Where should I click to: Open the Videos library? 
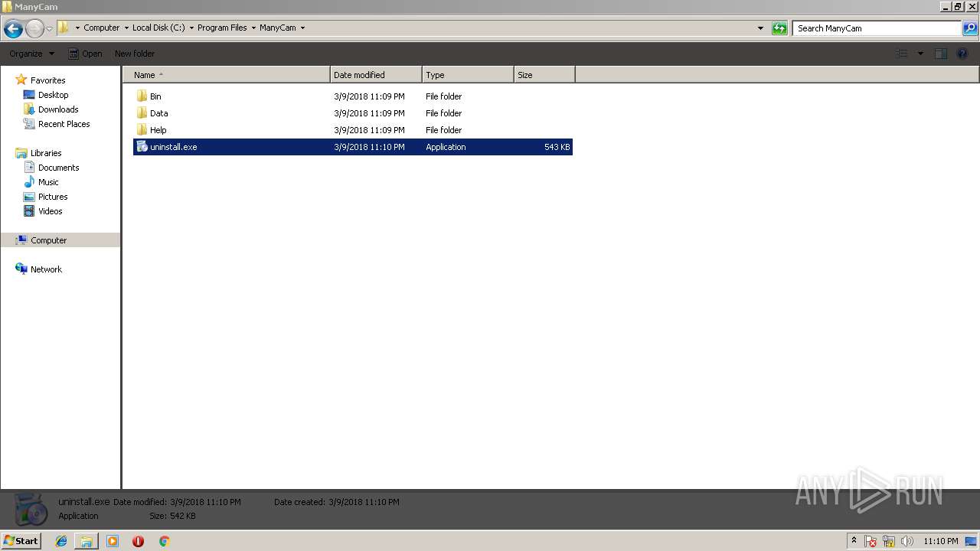[x=50, y=211]
